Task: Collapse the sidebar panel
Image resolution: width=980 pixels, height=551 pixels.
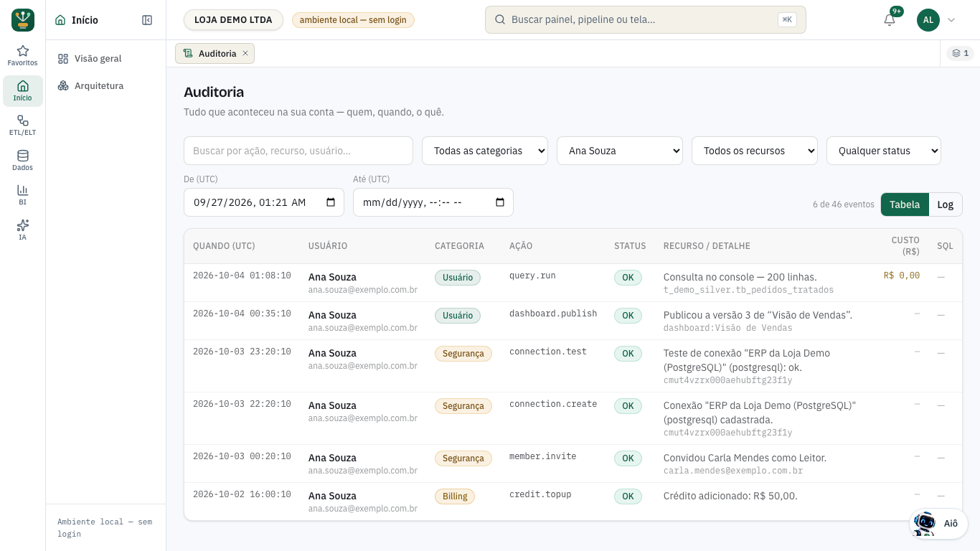Action: pos(147,20)
